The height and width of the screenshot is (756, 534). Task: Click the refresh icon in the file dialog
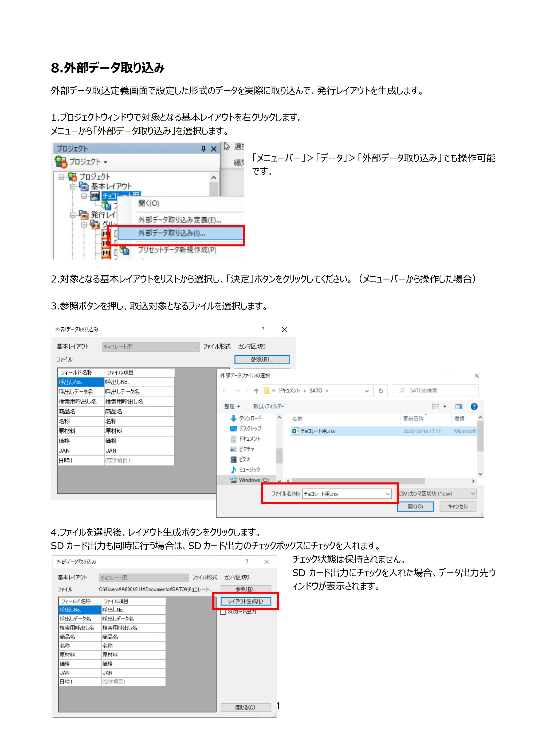pos(381,391)
